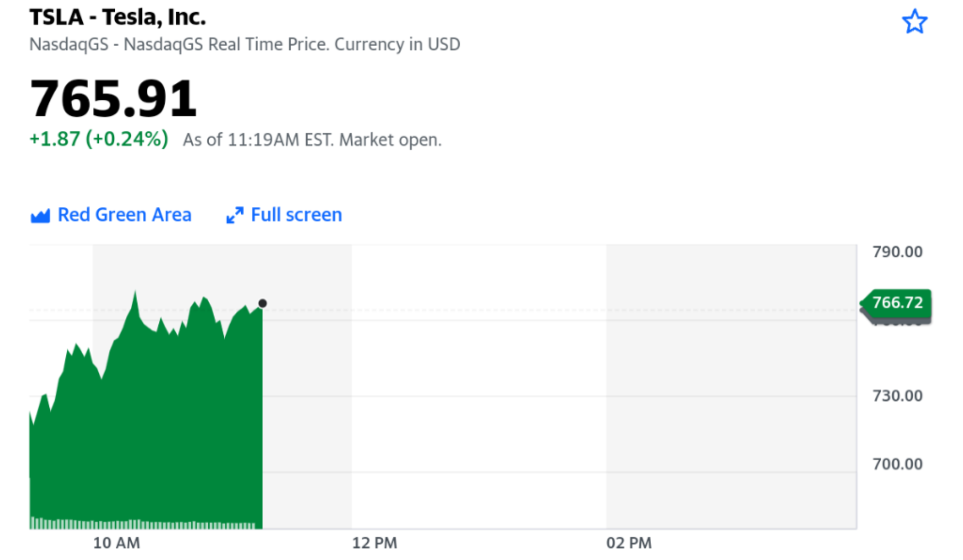Click the green 766.72 price tag
963x560 pixels.
(x=897, y=302)
